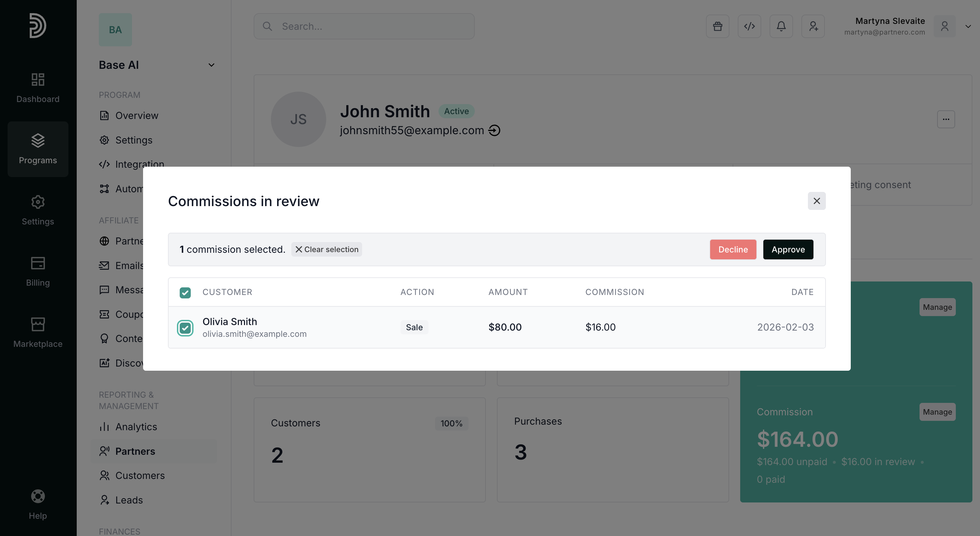Image resolution: width=980 pixels, height=536 pixels.
Task: Click the login-as-partner arrow beside the email
Action: tap(494, 131)
